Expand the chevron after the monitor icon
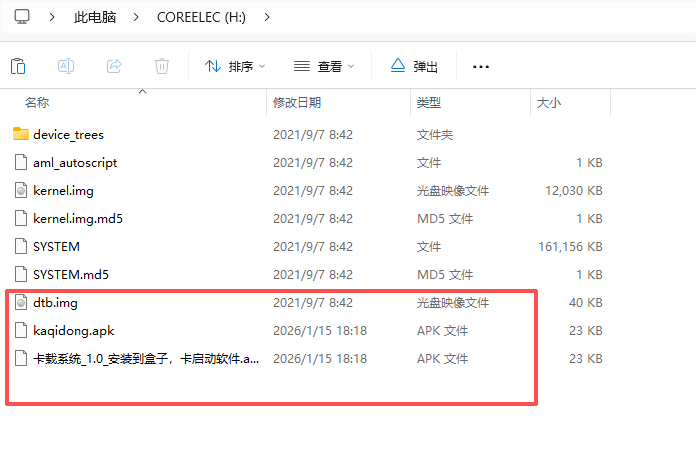Viewport: 696px width, 468px height. coord(52,17)
